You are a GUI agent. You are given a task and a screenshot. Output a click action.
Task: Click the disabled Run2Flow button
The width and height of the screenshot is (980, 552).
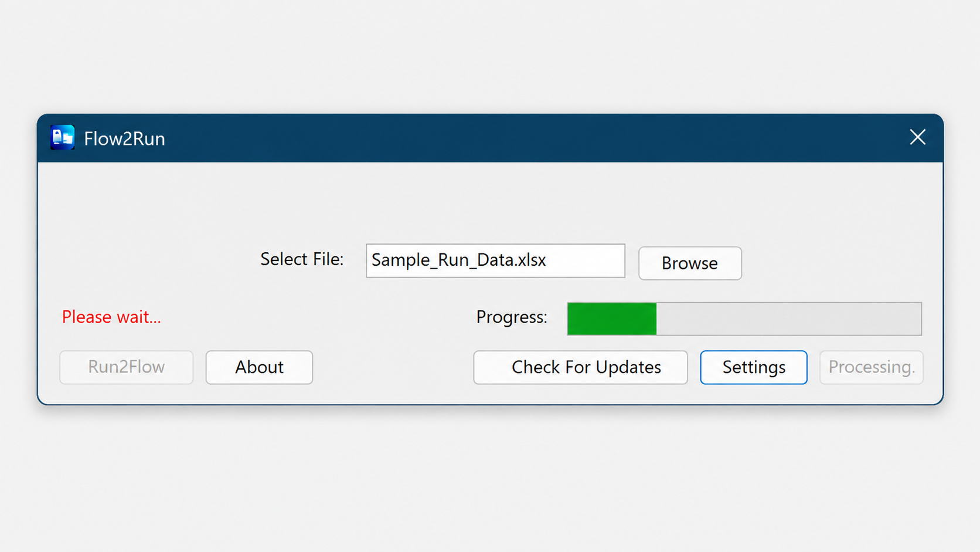pyautogui.click(x=126, y=367)
